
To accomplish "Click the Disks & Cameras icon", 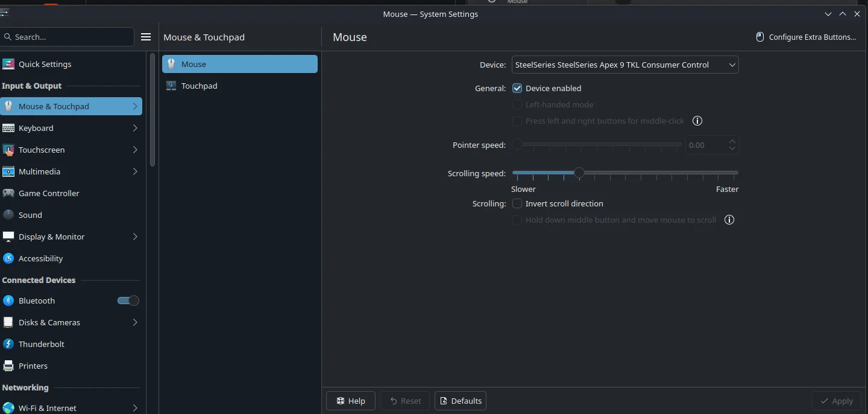I will (8, 322).
